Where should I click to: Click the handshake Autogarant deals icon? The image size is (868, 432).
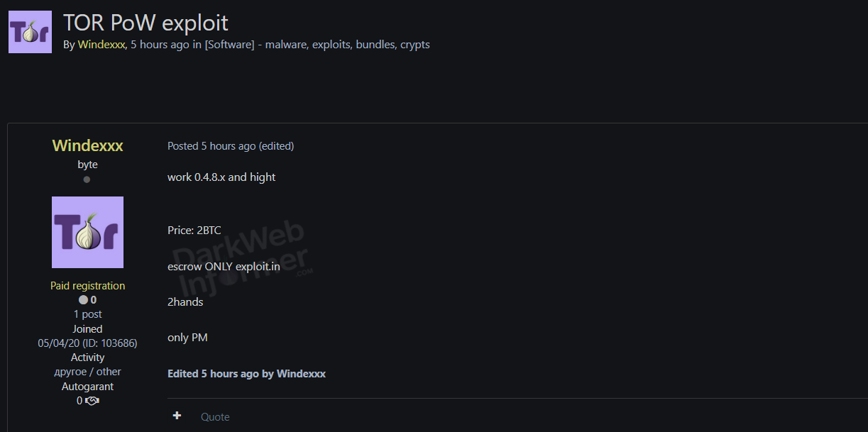coord(92,401)
